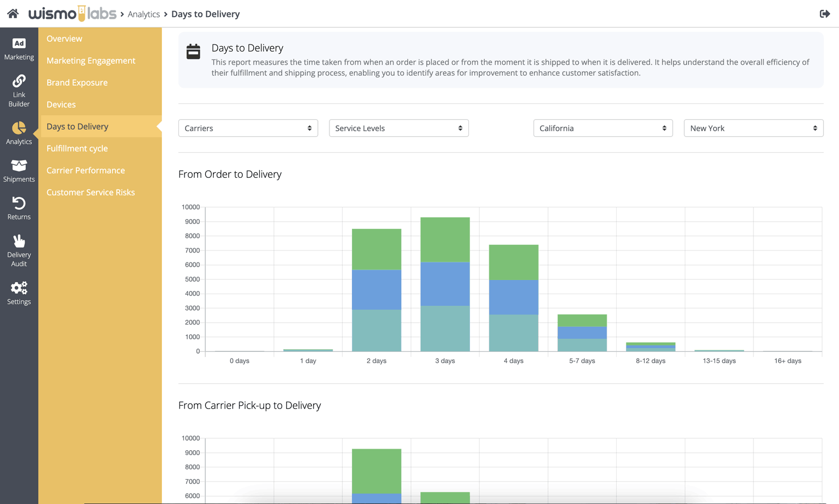Image resolution: width=839 pixels, height=504 pixels.
Task: Open the New York state dropdown
Action: (753, 128)
